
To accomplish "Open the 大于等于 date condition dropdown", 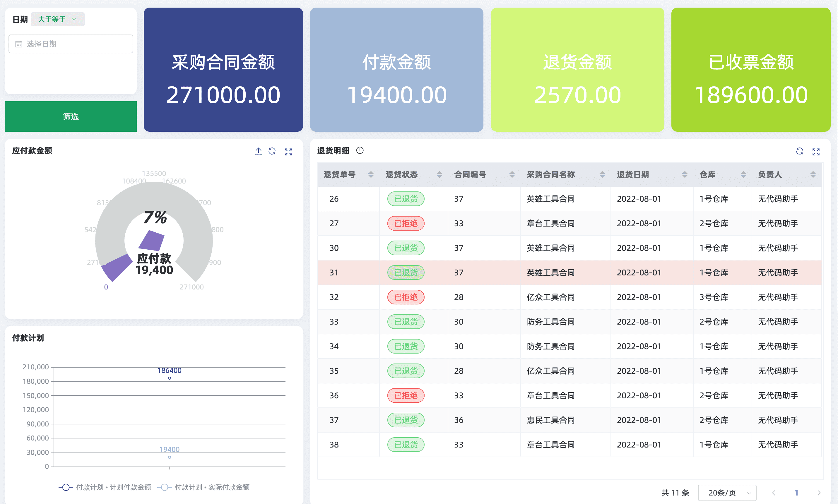I will click(x=57, y=19).
